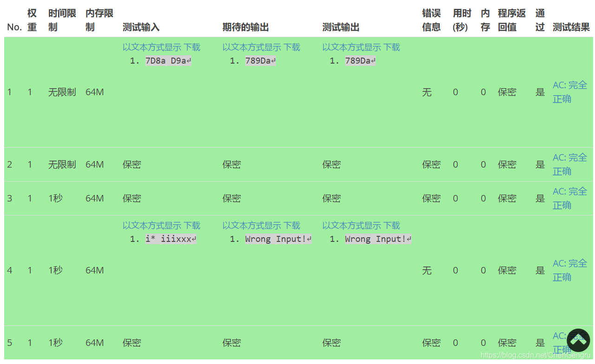Click '是' passed cell in row 5

[540, 343]
